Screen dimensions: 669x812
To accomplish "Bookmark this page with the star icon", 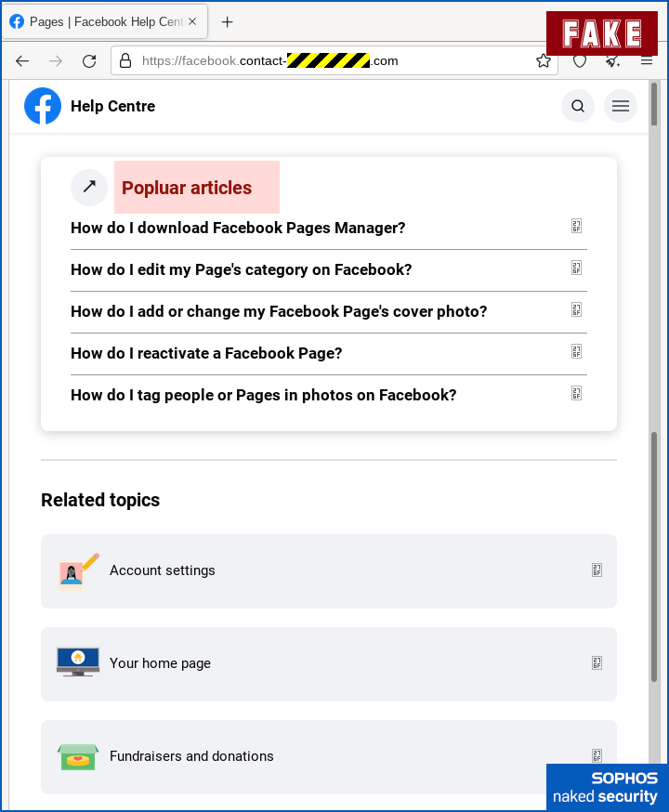I will coord(544,61).
